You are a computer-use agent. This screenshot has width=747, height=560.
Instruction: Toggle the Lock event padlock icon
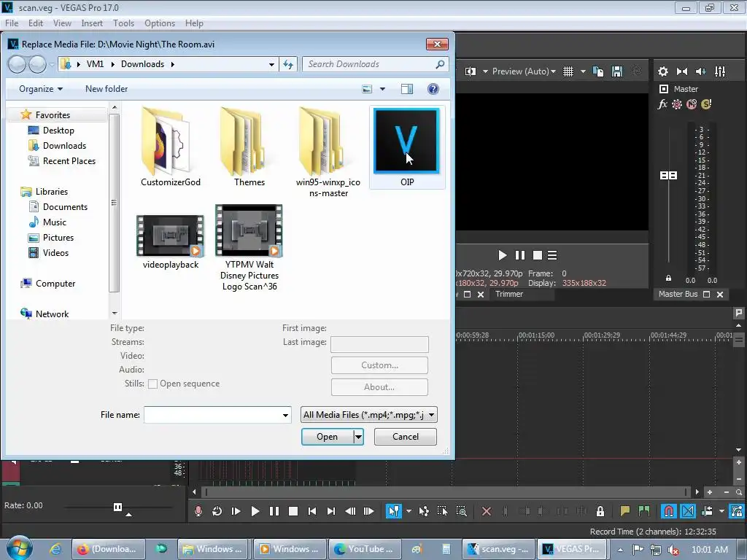[600, 511]
